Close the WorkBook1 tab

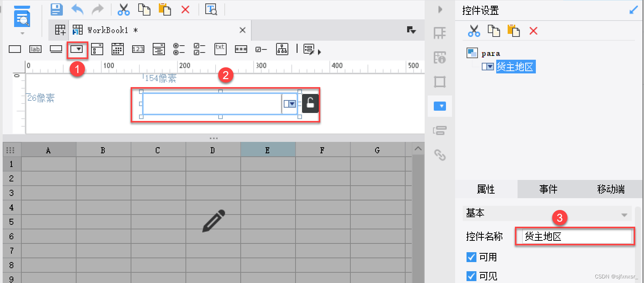coord(242,30)
